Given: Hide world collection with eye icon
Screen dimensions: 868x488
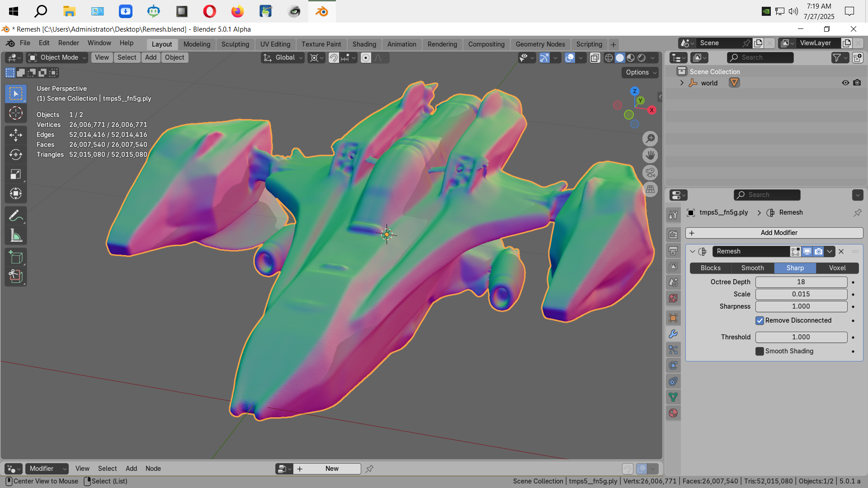Looking at the screenshot, I should click(x=845, y=83).
